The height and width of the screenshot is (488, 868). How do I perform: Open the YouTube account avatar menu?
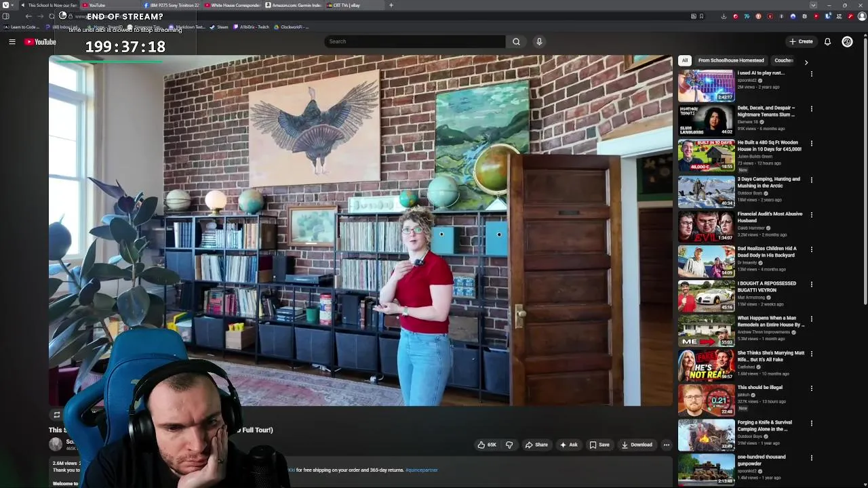pyautogui.click(x=847, y=41)
